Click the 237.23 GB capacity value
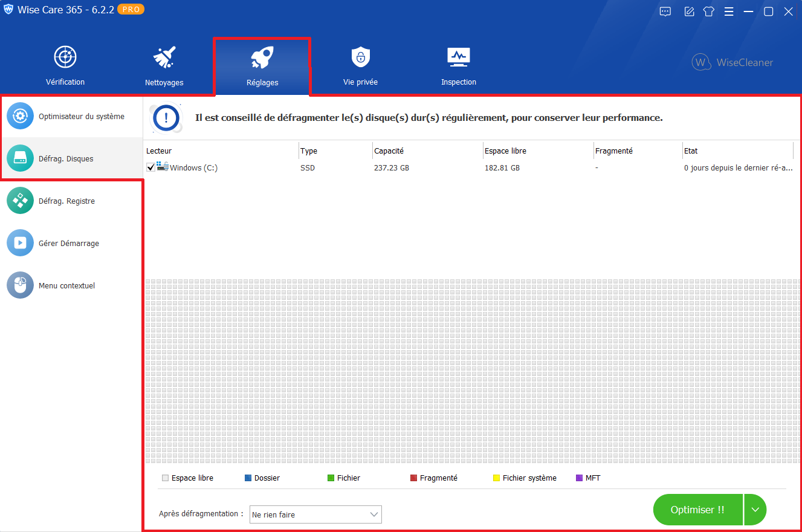Viewport: 802px width, 532px height. coord(392,167)
